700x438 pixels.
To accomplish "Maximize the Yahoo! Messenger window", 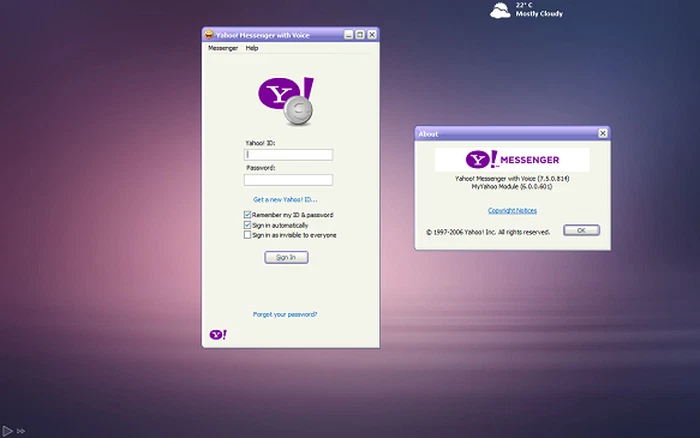I will coord(360,35).
